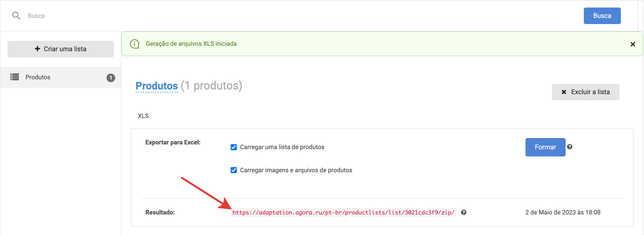Screen dimensions: 644x235
Task: Click the list icon beside Produtos
Action: tap(14, 77)
